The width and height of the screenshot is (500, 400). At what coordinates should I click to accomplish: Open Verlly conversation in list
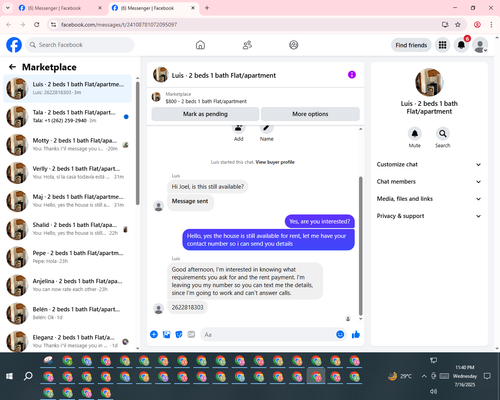point(67,173)
